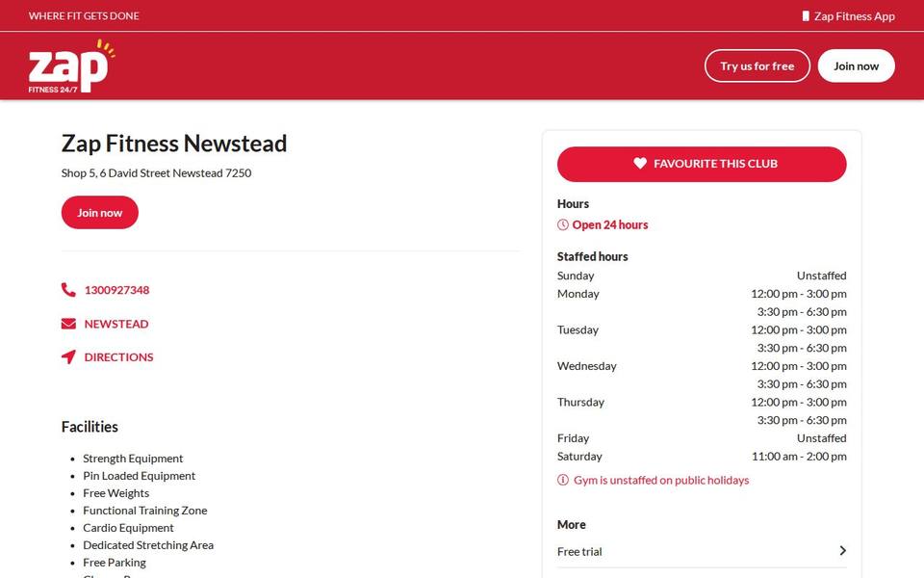Click the Sunday row label
The height and width of the screenshot is (578, 924).
click(576, 276)
